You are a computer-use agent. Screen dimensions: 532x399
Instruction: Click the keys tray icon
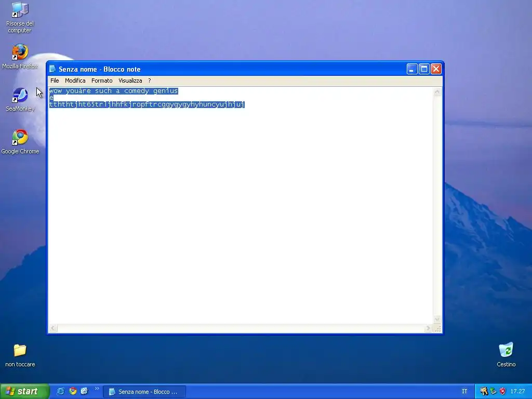coord(484,391)
